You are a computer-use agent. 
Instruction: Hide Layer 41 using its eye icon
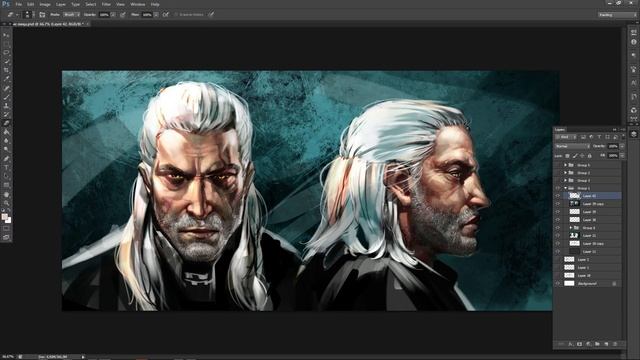tap(558, 196)
